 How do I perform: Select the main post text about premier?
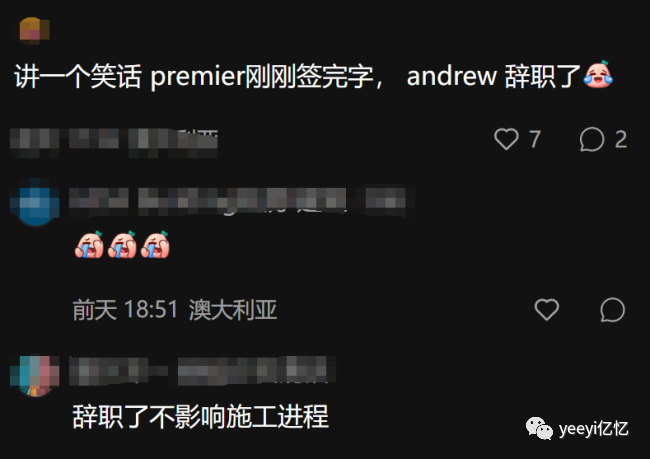tap(298, 76)
